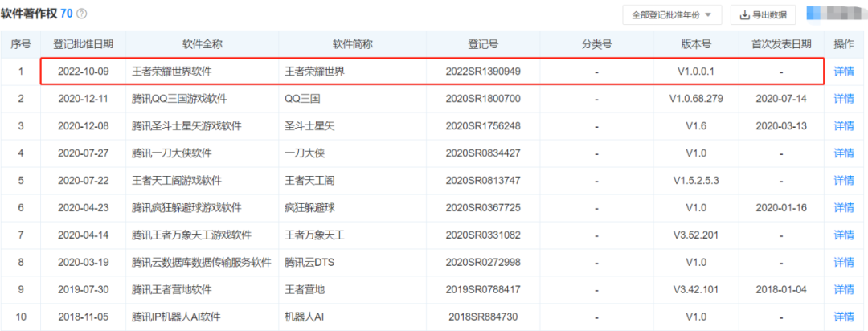Image resolution: width=868 pixels, height=331 pixels.
Task: Select first publication date 2018-01-04
Action: point(781,289)
